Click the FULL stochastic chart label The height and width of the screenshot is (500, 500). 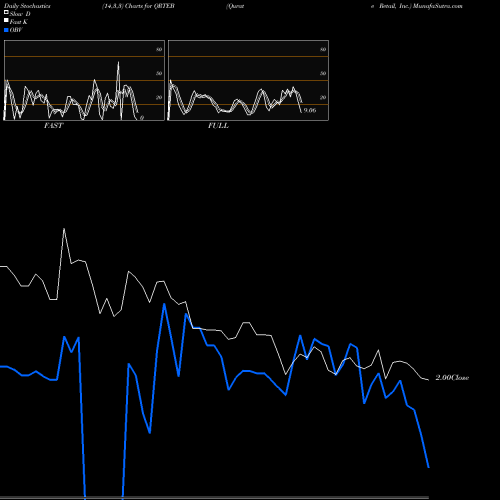tap(218, 125)
